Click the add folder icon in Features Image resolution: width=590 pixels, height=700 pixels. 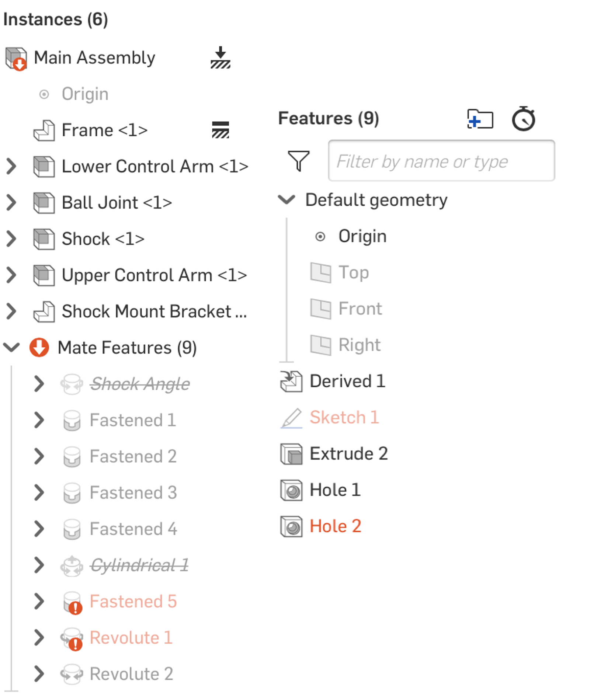[x=480, y=119]
